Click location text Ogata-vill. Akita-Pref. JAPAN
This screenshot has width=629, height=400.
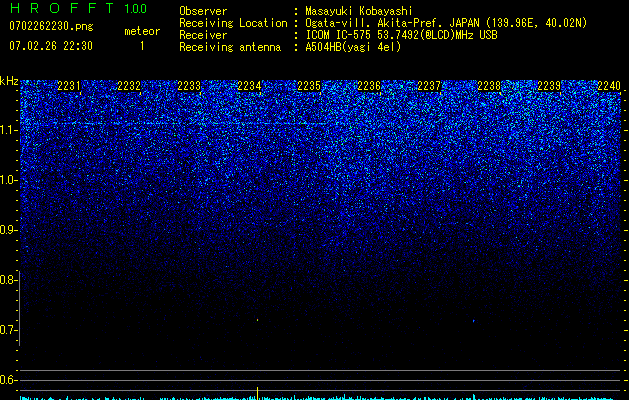pyautogui.click(x=392, y=23)
